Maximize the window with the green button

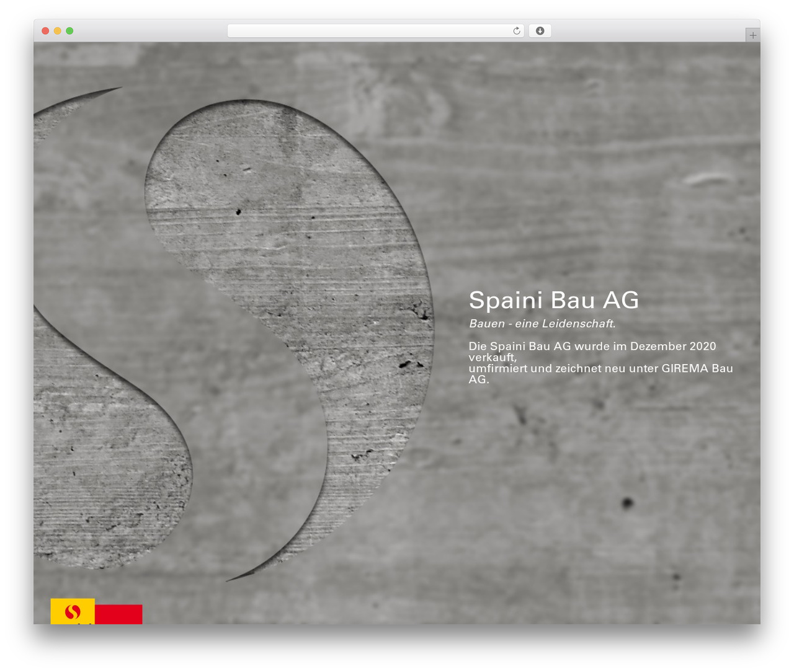click(69, 31)
